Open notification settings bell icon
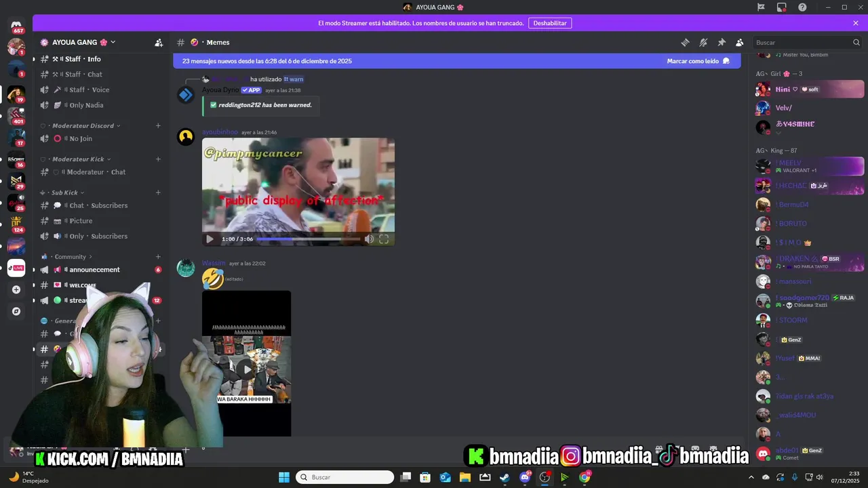Viewport: 868px width, 488px height. point(703,42)
